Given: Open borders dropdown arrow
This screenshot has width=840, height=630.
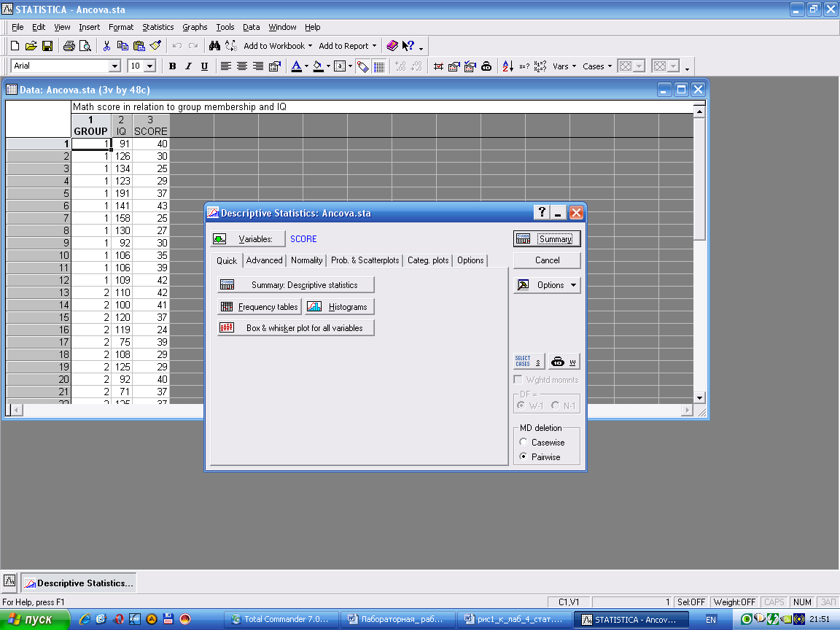Looking at the screenshot, I should point(350,66).
